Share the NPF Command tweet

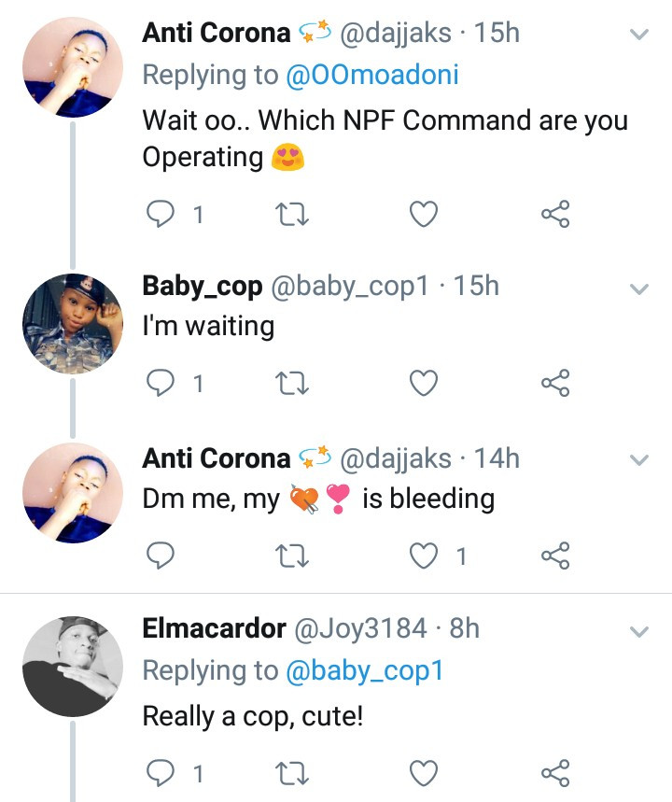click(x=555, y=216)
